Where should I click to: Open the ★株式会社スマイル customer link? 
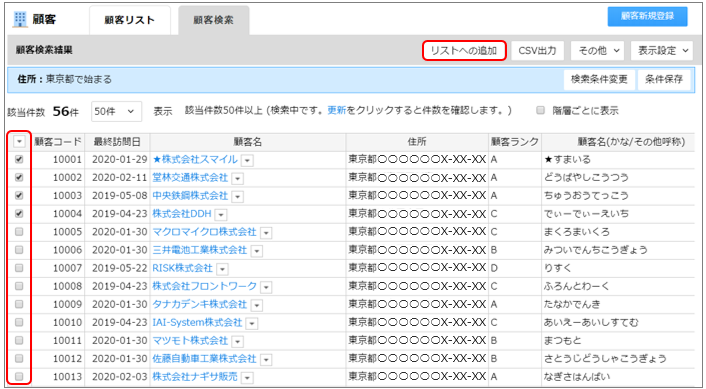point(195,159)
